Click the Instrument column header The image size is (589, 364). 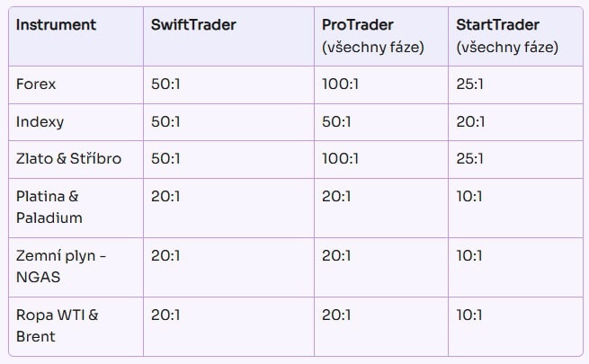[53, 25]
